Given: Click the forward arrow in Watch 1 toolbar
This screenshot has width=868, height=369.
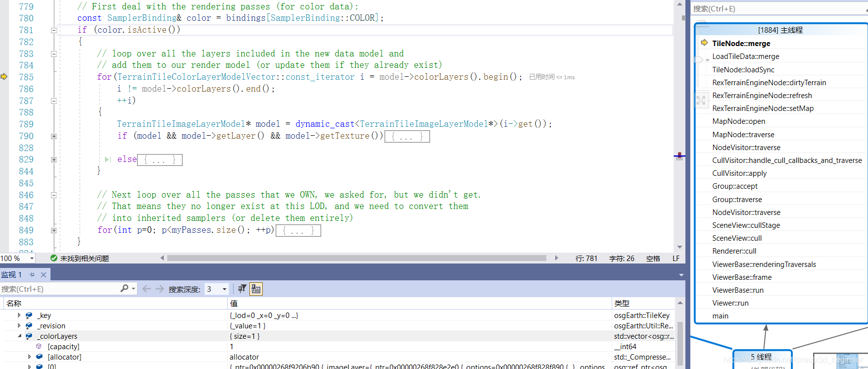Looking at the screenshot, I should coord(159,289).
